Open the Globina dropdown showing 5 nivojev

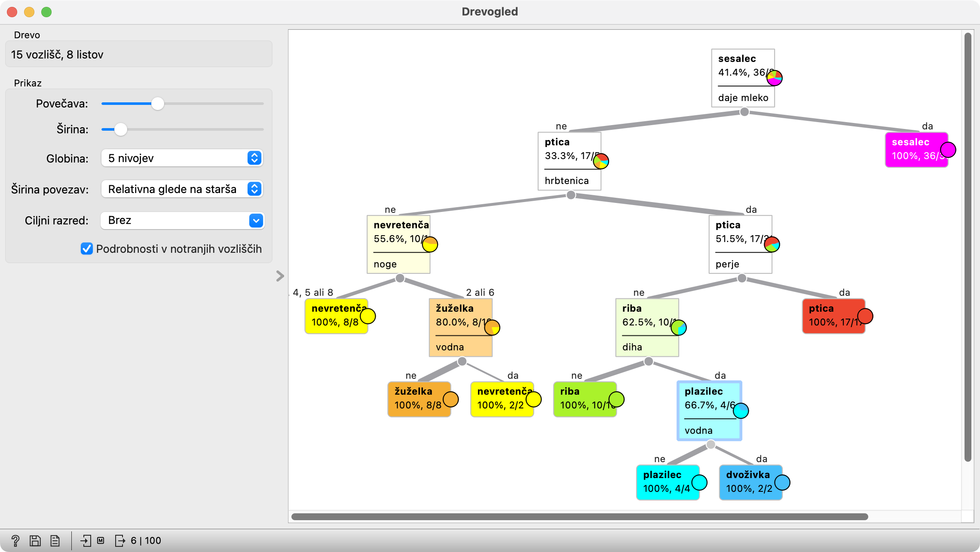click(x=182, y=158)
